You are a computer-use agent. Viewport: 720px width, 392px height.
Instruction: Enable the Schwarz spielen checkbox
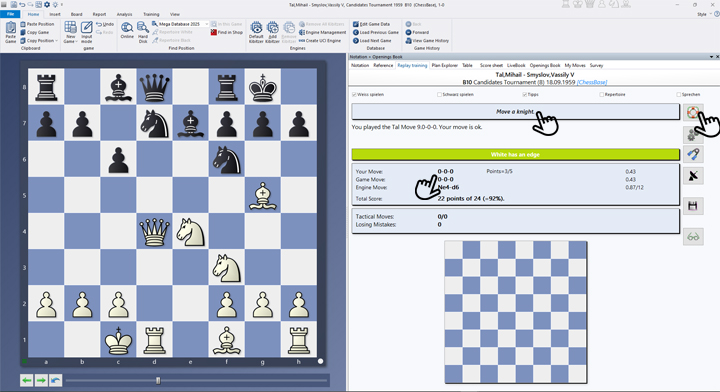[x=439, y=95]
